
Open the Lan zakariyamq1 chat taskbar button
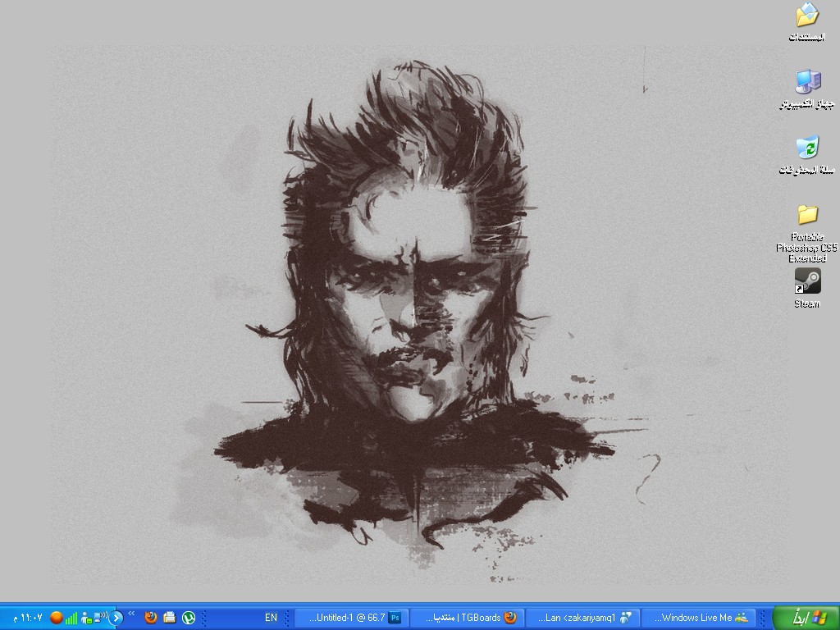(x=583, y=618)
